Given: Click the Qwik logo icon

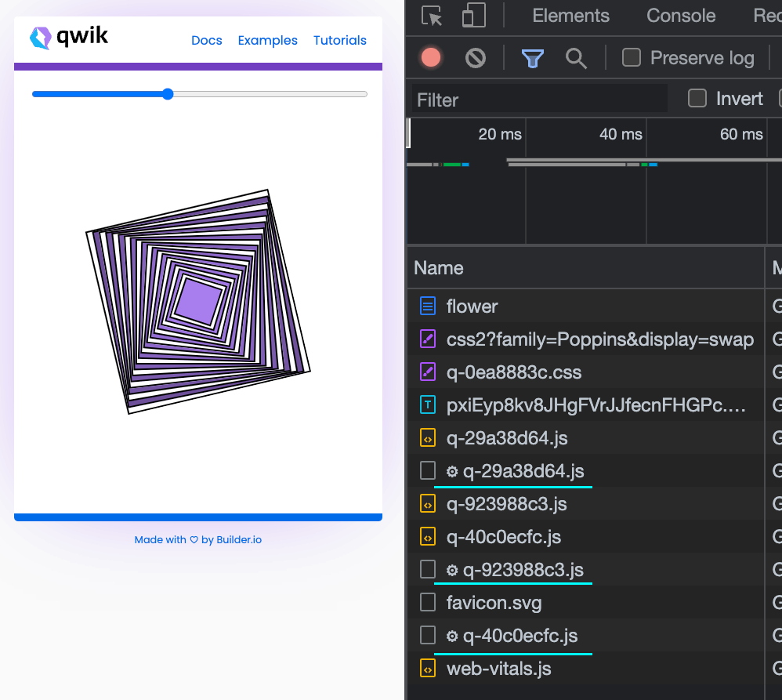Looking at the screenshot, I should (x=41, y=38).
